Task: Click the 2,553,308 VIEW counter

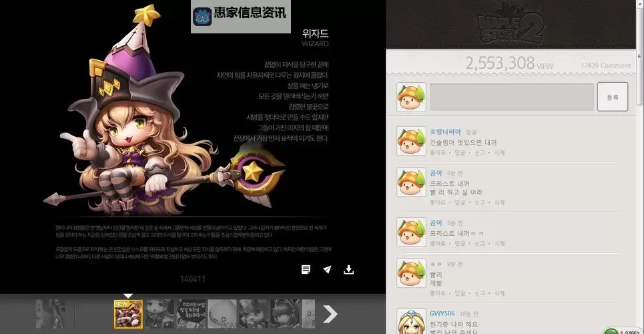Action: coord(509,63)
